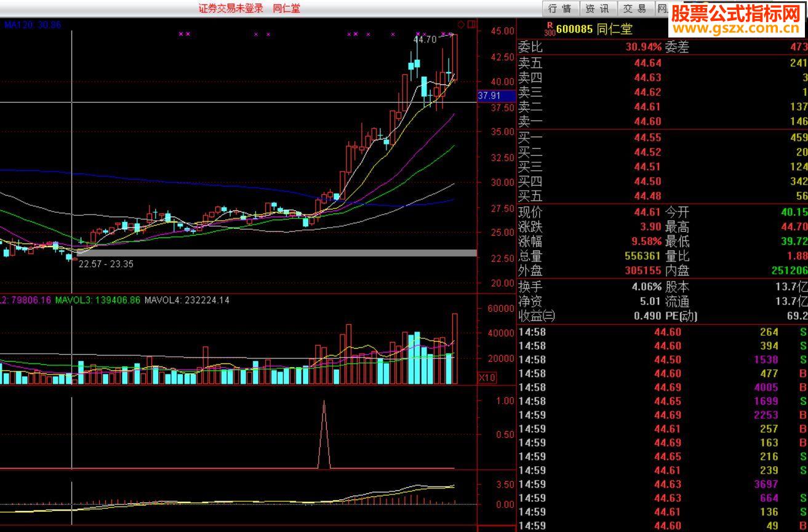Click the 委差 473 value
Screen dimensions: 808x532
(799, 47)
